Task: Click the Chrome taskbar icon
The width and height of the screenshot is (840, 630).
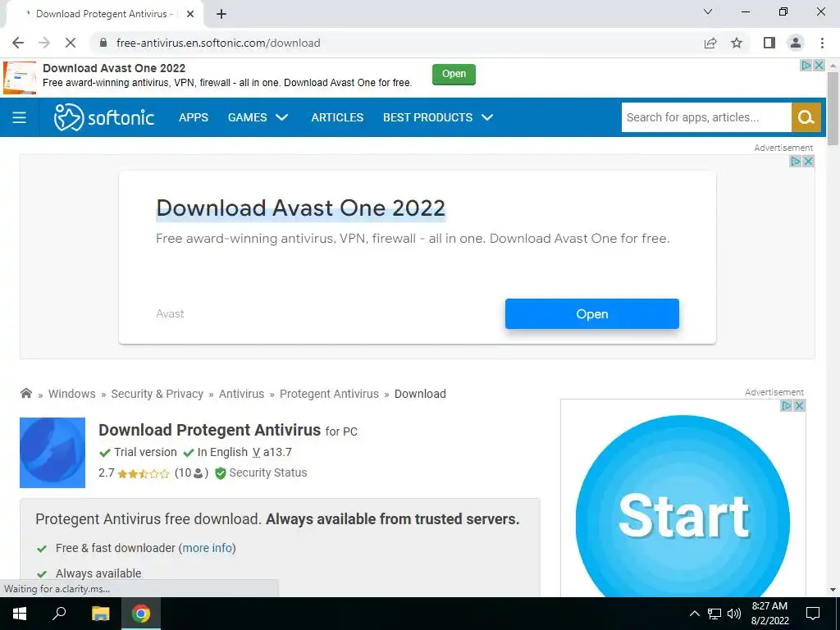Action: pyautogui.click(x=141, y=614)
